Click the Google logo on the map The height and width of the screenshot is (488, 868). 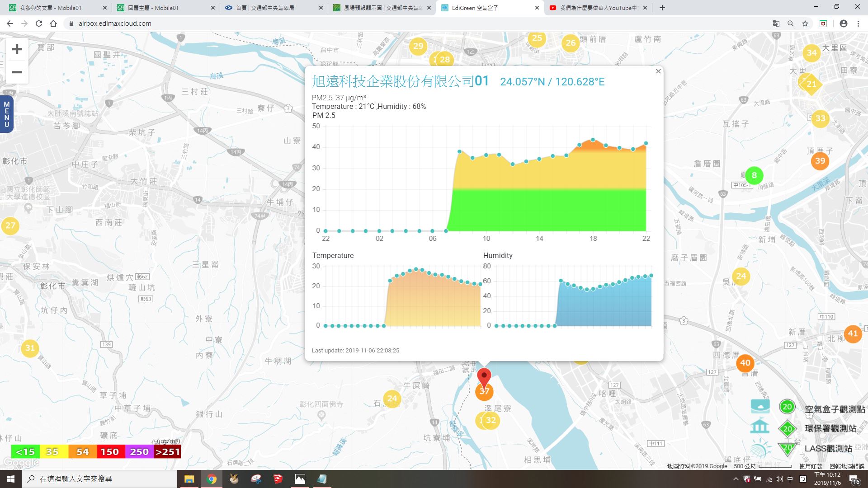(21, 463)
